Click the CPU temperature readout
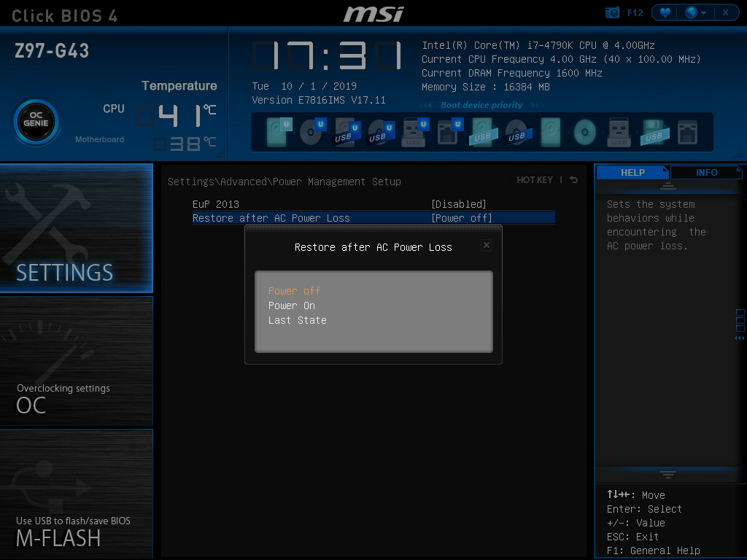747x560 pixels. click(x=177, y=115)
